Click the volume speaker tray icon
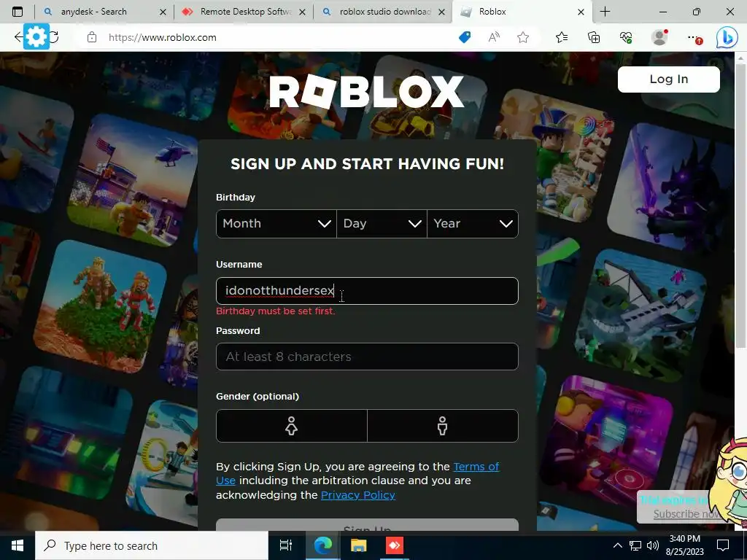This screenshot has height=560, width=747. tap(653, 545)
